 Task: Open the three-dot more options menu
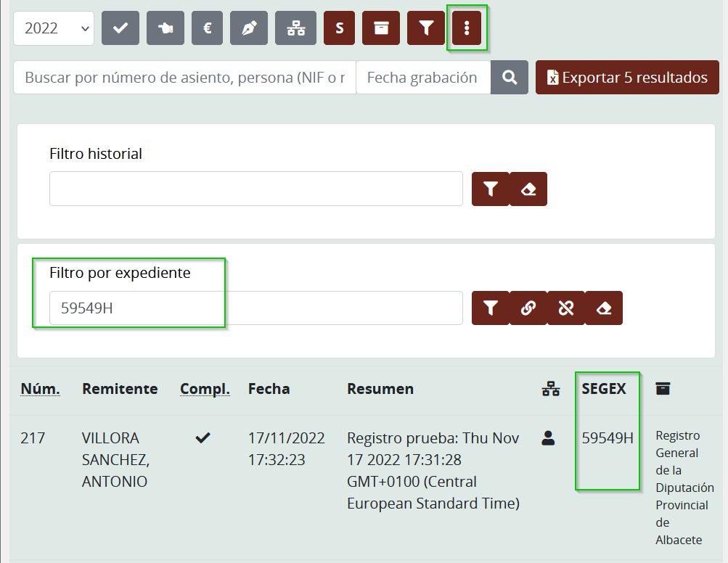click(x=467, y=28)
